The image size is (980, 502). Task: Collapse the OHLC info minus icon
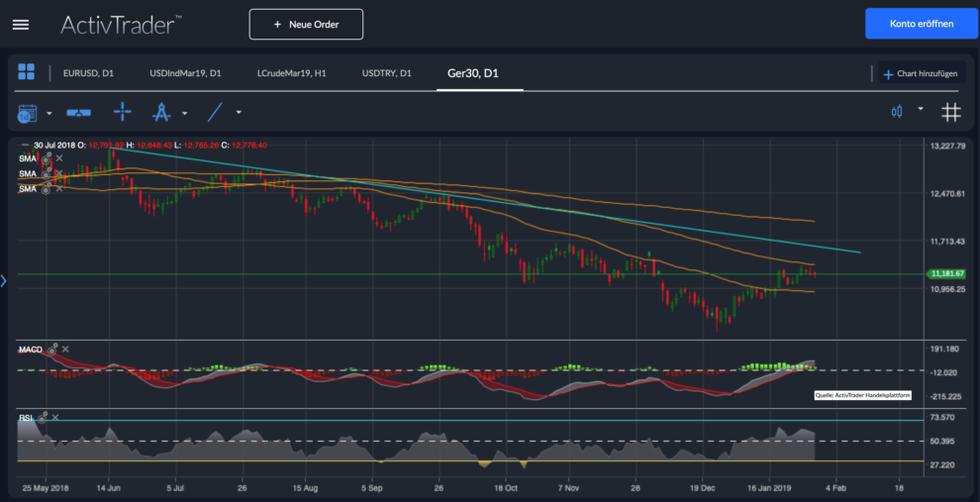(25, 145)
